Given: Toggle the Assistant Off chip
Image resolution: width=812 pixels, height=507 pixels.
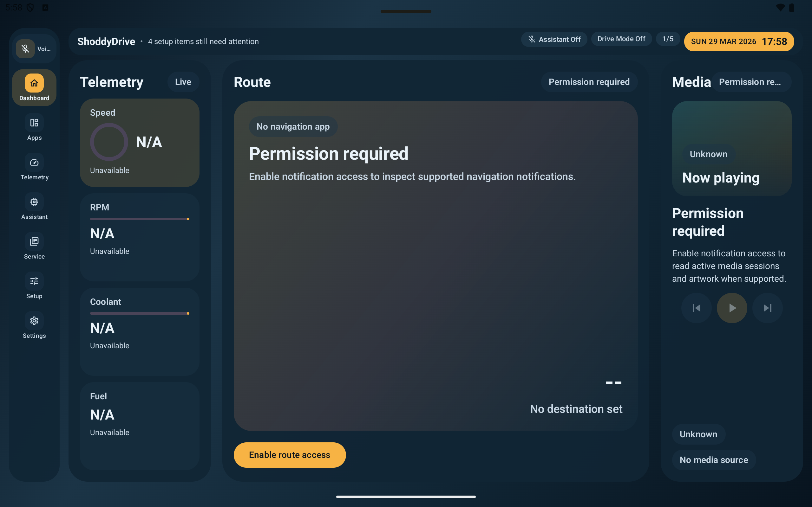Looking at the screenshot, I should point(554,39).
